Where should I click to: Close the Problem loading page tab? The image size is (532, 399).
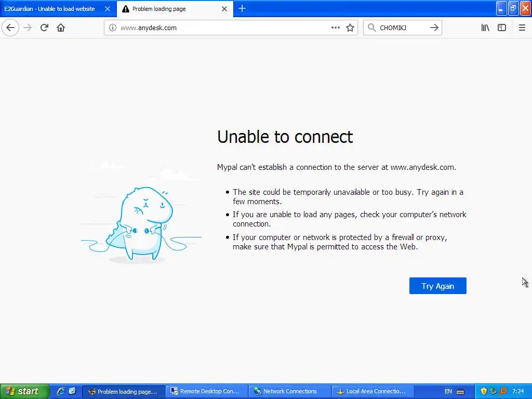(224, 9)
